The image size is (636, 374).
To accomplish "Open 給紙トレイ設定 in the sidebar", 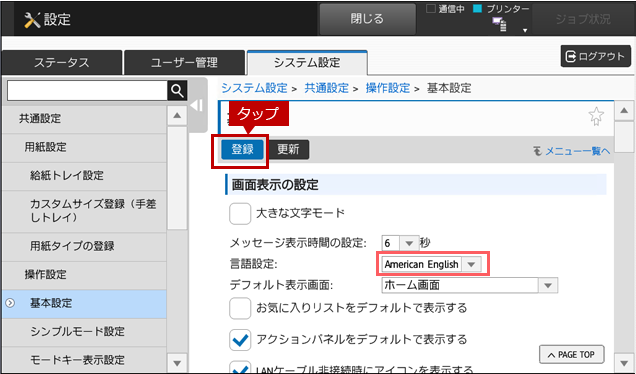I will pos(84,176).
